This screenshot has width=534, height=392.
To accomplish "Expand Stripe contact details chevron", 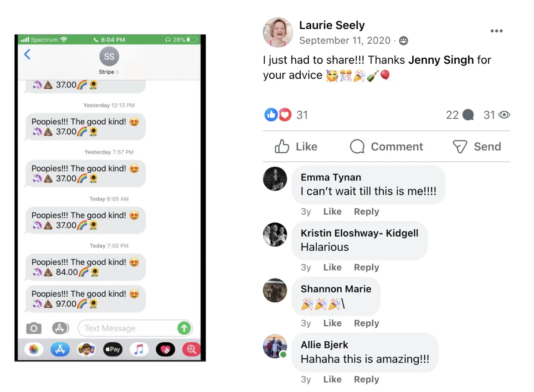I will 118,72.
